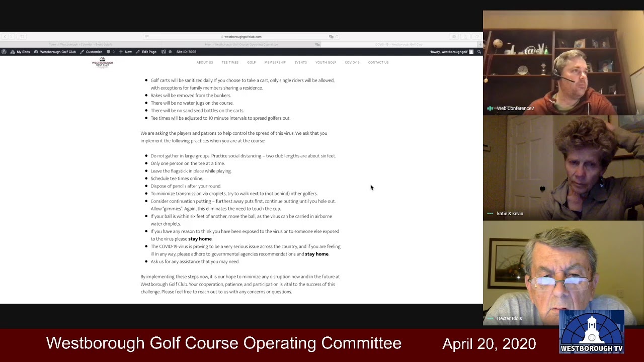
Task: Click the audio indicator beside Web Conference2
Action: pyautogui.click(x=490, y=108)
